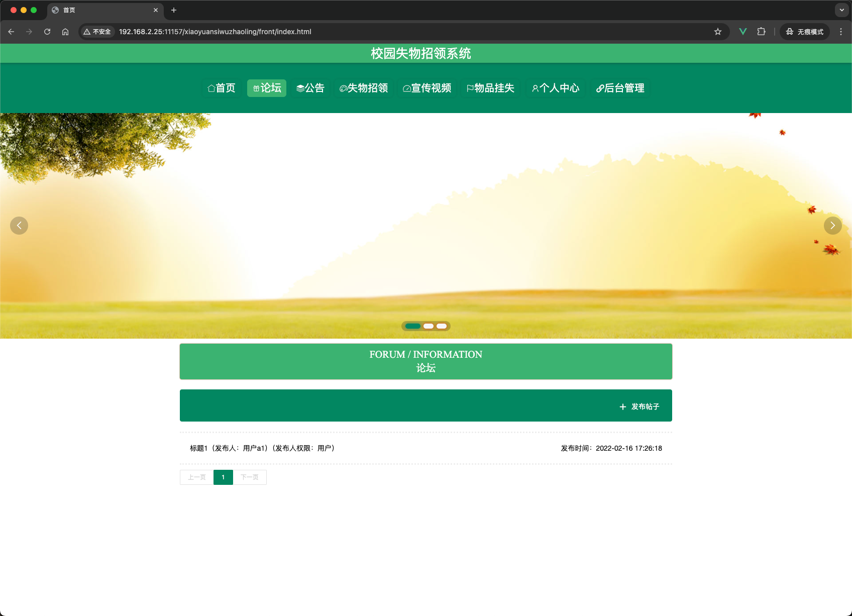Show the next carousel banner
The image size is (852, 616).
(833, 226)
